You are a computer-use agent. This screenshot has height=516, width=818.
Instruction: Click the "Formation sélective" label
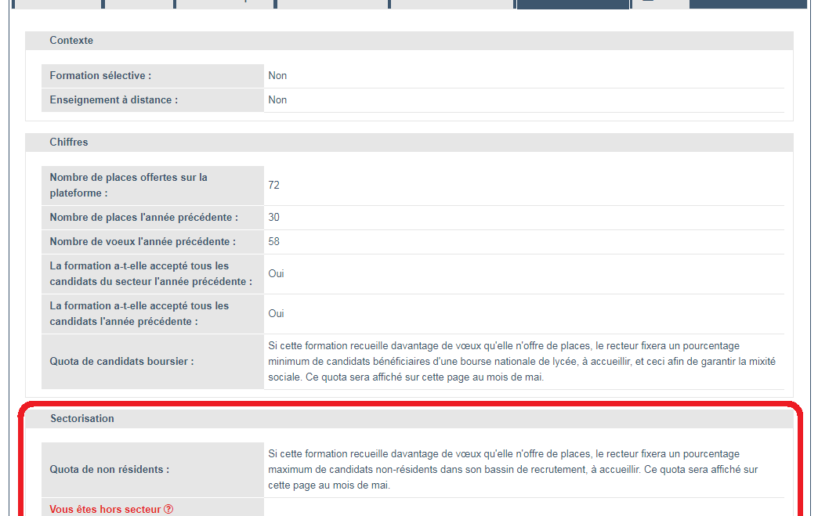[100, 75]
